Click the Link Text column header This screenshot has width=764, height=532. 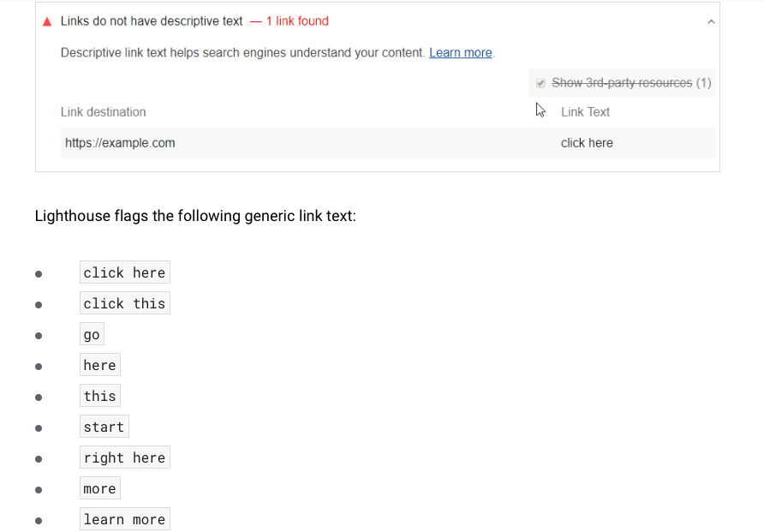[585, 112]
